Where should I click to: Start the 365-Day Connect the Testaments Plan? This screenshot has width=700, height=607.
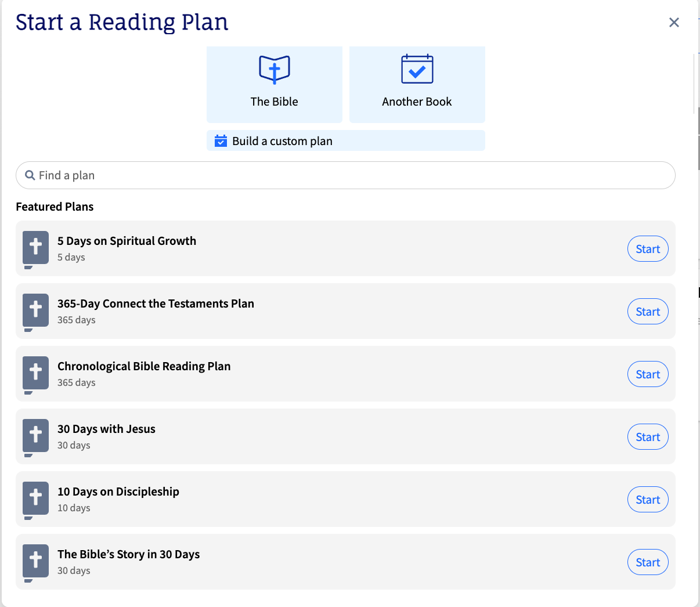(x=648, y=312)
